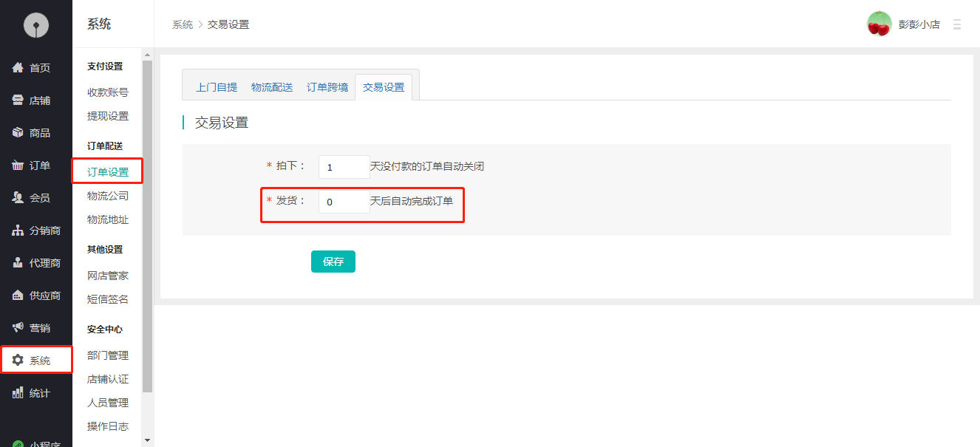The image size is (980, 447).
Task: Open the distributors (分销商) hierarchy icon
Action: point(18,231)
